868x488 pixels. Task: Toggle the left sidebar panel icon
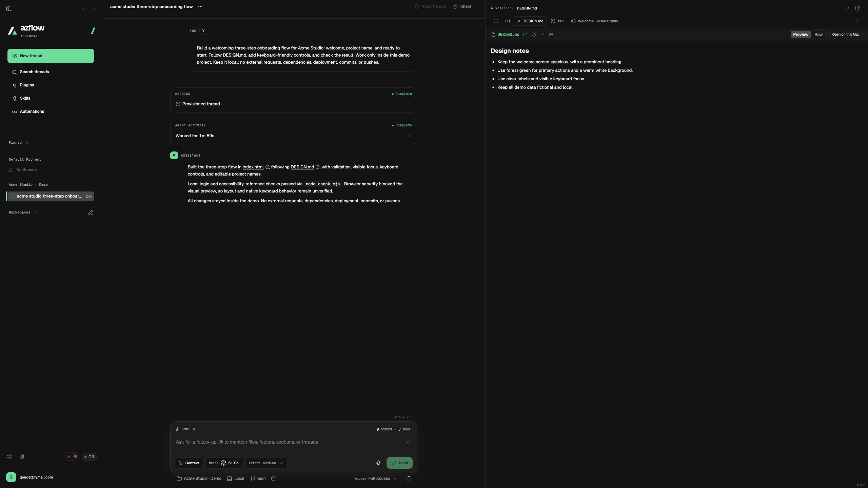point(9,9)
